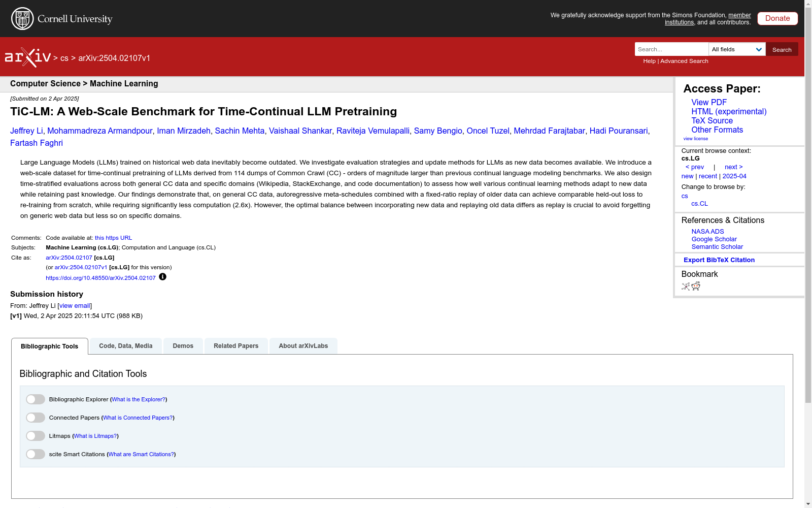This screenshot has height=508, width=812.
Task: Open Other Formats link
Action: point(717,130)
